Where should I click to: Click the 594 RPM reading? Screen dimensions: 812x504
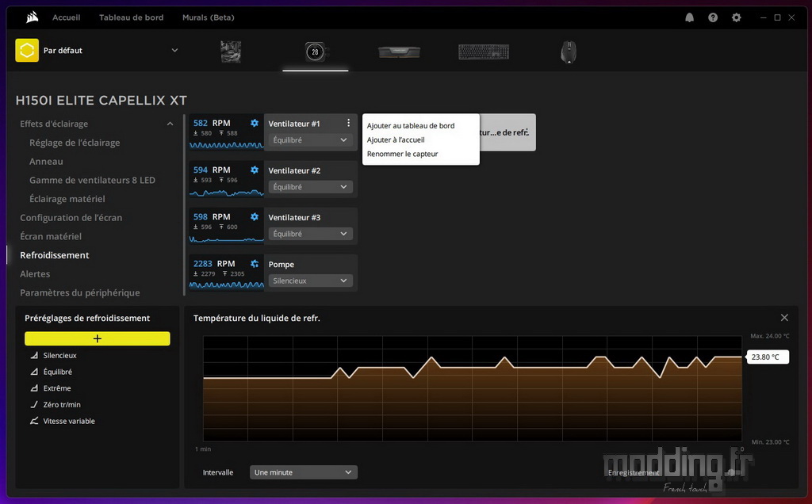pyautogui.click(x=212, y=170)
